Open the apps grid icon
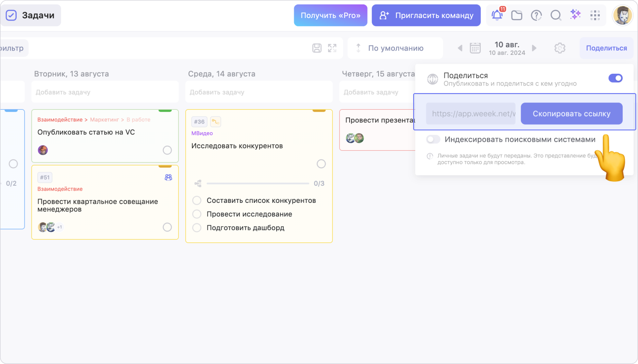The image size is (638, 364). tap(595, 15)
